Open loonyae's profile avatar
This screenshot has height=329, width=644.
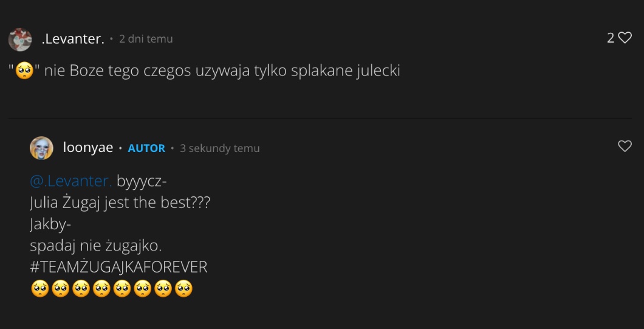(x=41, y=148)
